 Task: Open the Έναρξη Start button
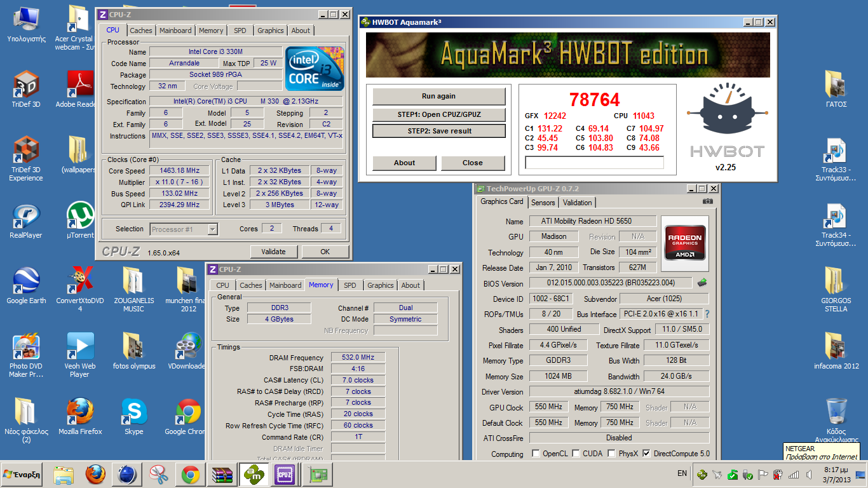point(22,474)
